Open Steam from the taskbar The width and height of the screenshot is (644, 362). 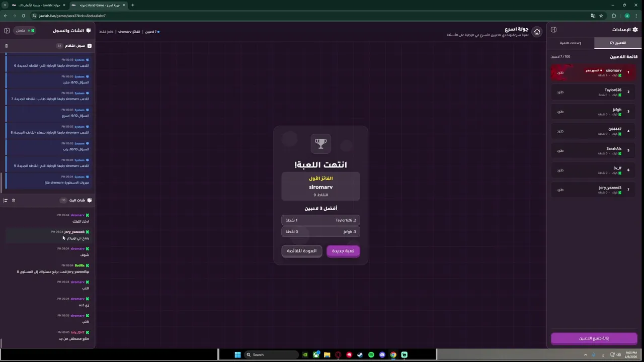click(x=360, y=354)
